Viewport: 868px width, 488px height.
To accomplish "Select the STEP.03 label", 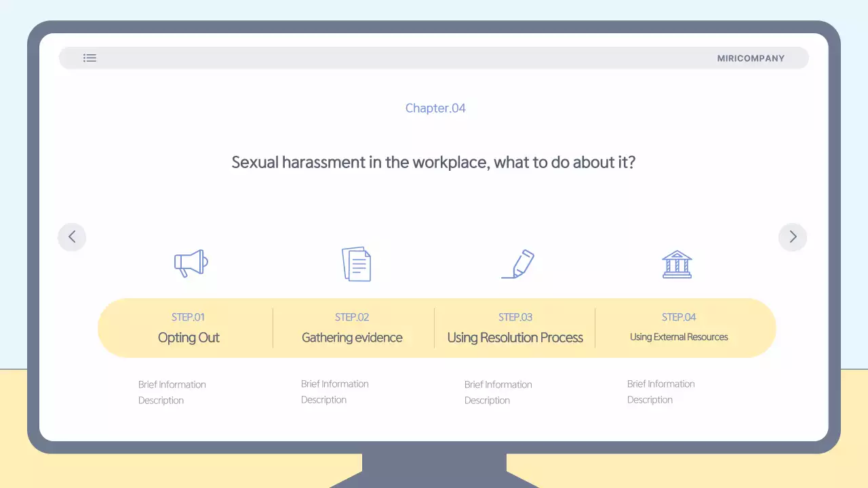I will click(515, 317).
